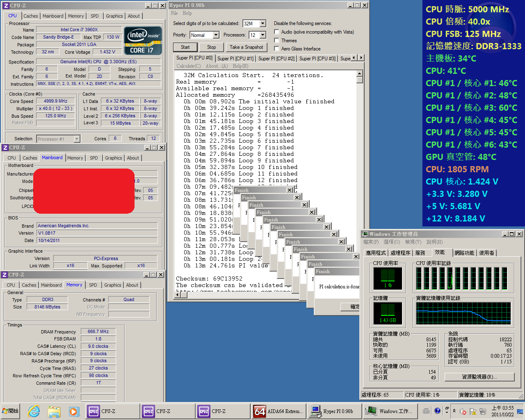
Task: Enable the Audio service disable checkbox
Action: (277, 32)
